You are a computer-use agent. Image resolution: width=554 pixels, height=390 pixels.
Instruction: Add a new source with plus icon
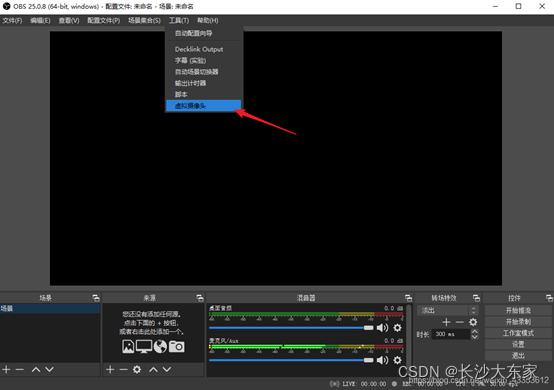coord(110,370)
